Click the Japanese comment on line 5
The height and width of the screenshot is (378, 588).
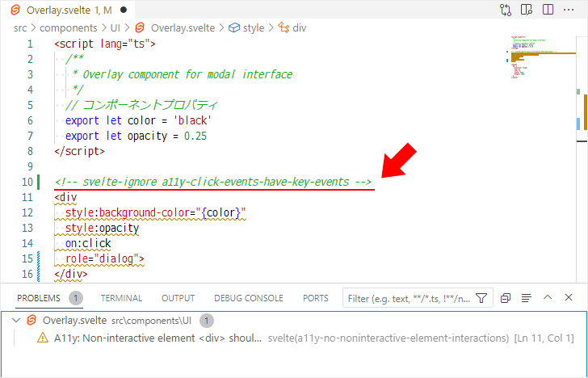141,105
